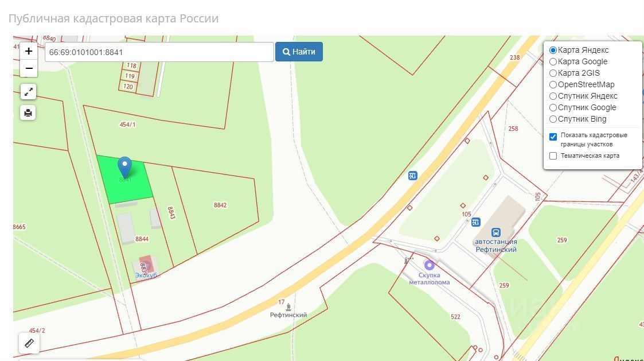Click the Скупка металлолома purple marker
The height and width of the screenshot is (361, 644).
(429, 265)
